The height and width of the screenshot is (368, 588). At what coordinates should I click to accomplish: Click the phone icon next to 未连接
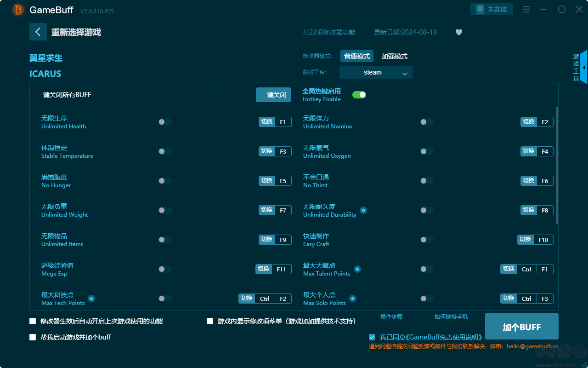(480, 9)
